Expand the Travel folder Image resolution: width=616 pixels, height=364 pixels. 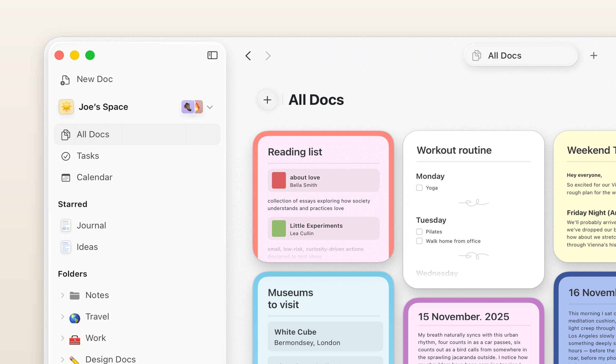[x=62, y=317]
